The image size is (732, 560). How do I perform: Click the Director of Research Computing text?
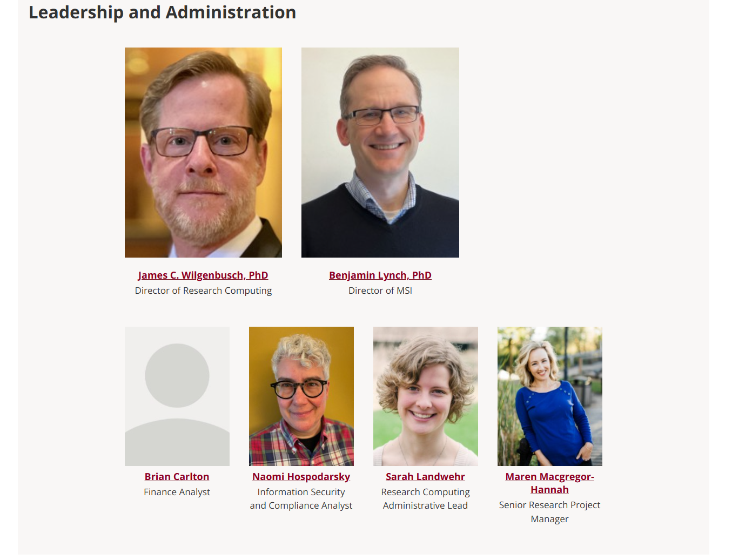click(203, 291)
